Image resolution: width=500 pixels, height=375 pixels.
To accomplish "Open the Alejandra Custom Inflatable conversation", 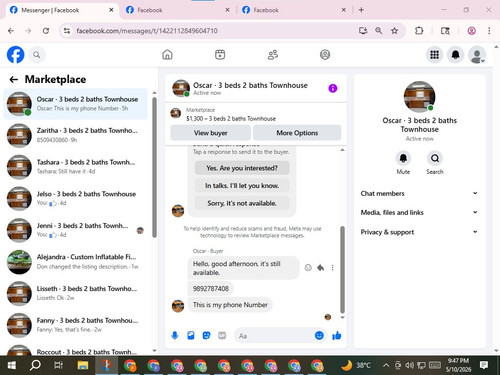I will click(x=76, y=262).
